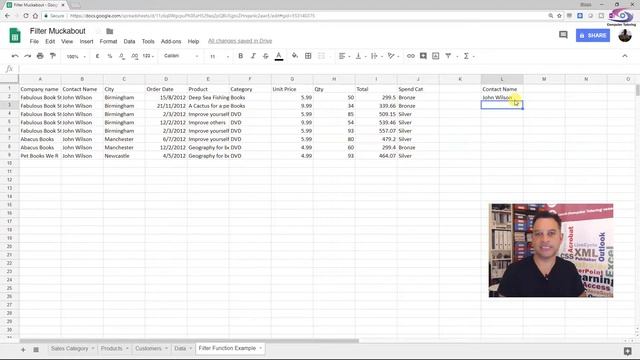This screenshot has height=360, width=640.
Task: Open vertical align dropdown
Action: click(361, 56)
